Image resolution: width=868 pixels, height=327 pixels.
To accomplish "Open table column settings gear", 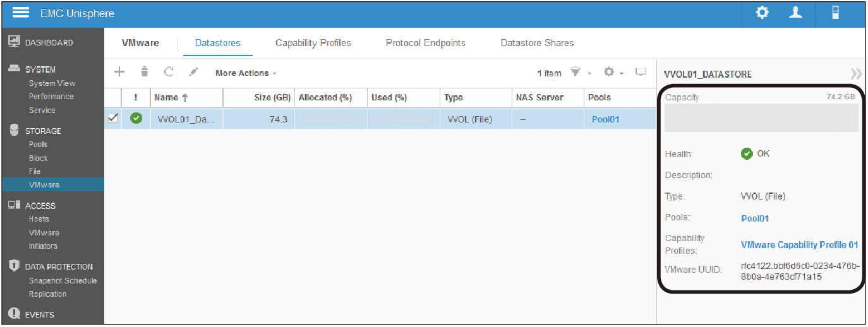I will coord(609,73).
